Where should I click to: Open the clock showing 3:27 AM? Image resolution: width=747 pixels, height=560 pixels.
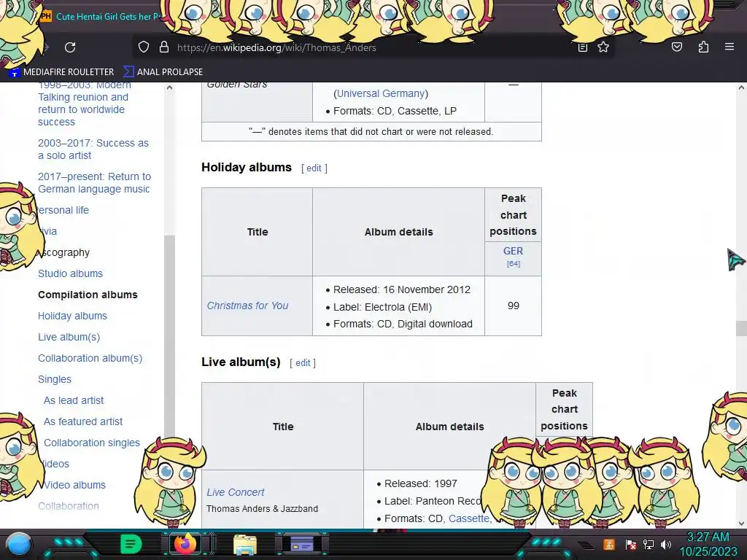pos(708,544)
